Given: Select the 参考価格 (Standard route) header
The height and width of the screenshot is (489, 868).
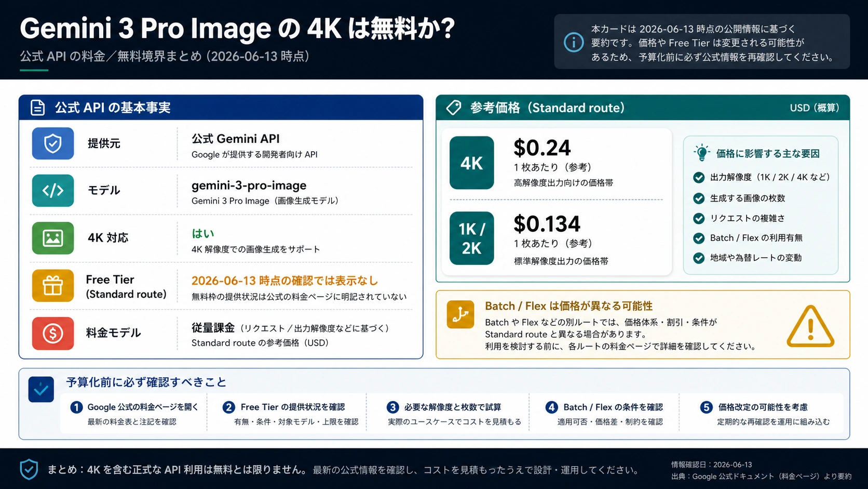Looking at the screenshot, I should tap(643, 108).
